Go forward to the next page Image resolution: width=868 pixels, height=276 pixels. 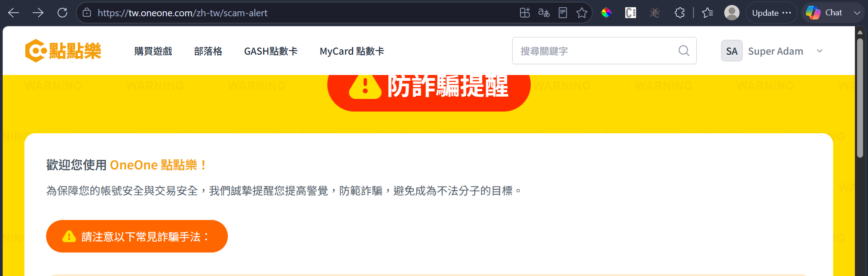38,13
